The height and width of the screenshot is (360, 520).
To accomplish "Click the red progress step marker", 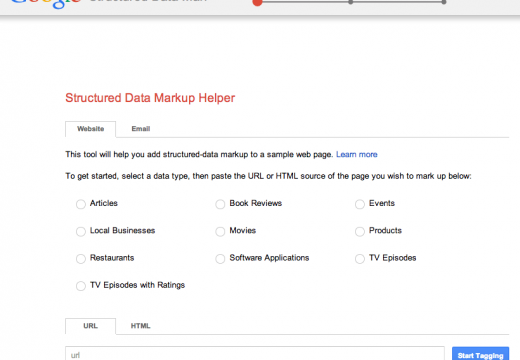I will pos(257,2).
